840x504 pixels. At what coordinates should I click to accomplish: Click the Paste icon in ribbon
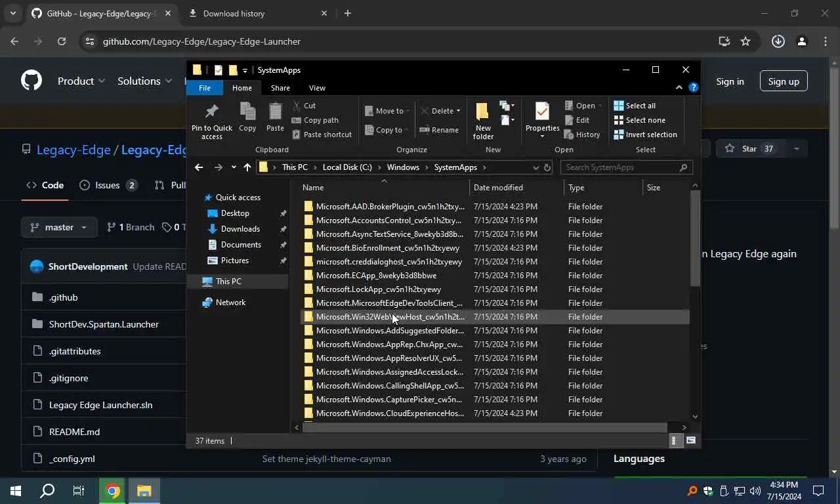pos(275,112)
